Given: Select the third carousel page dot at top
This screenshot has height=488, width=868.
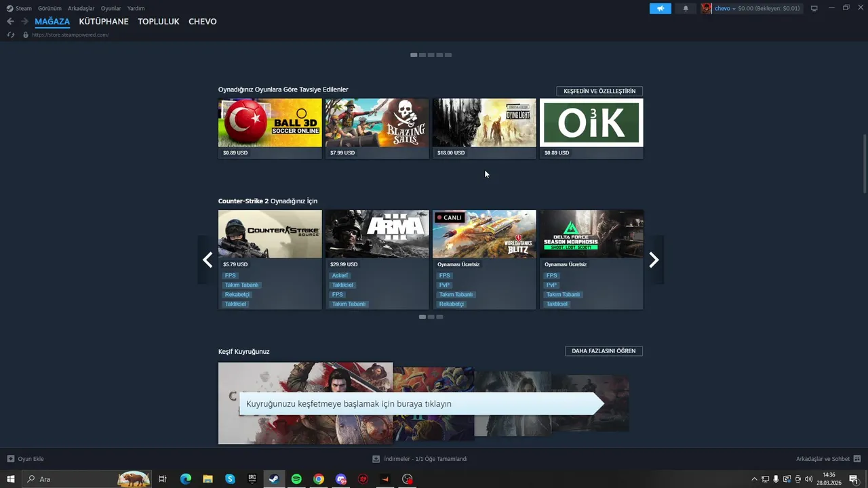Looking at the screenshot, I should [x=431, y=55].
